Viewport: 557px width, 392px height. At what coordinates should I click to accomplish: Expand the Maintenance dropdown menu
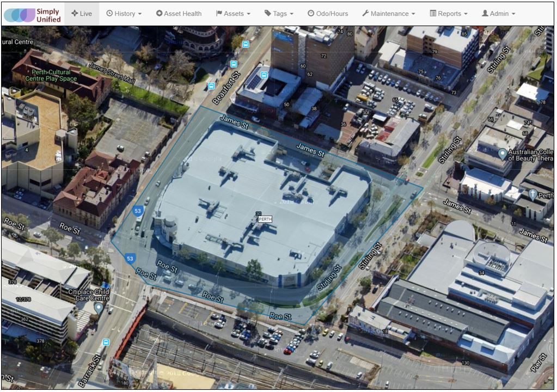389,14
